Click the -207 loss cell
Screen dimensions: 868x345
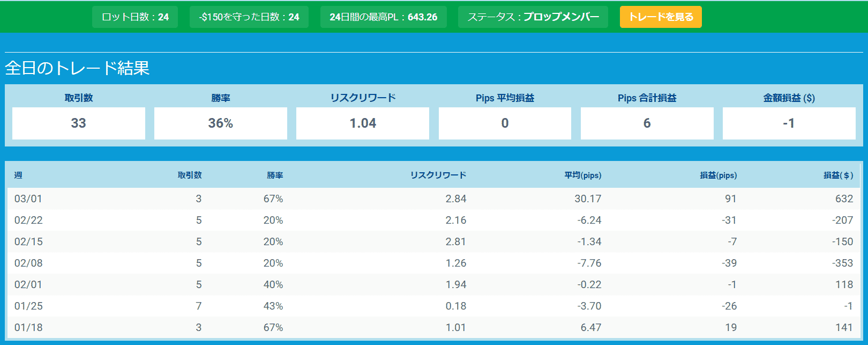tap(842, 220)
